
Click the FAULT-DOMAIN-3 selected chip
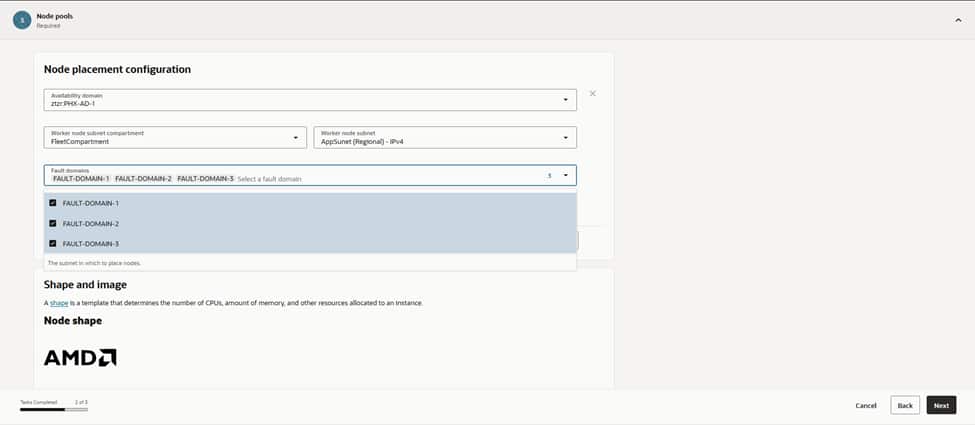pos(205,179)
